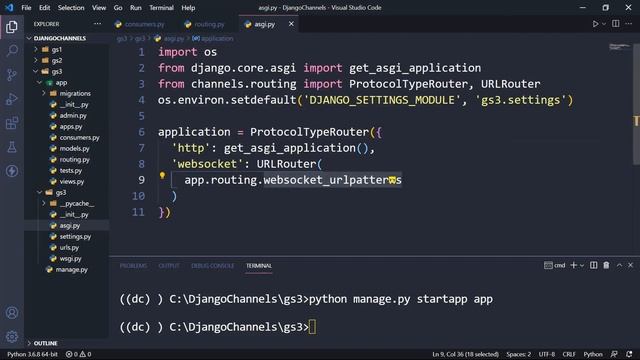Open the lightning bolt activity bar view
Screen dimensions: 640x360
12,171
